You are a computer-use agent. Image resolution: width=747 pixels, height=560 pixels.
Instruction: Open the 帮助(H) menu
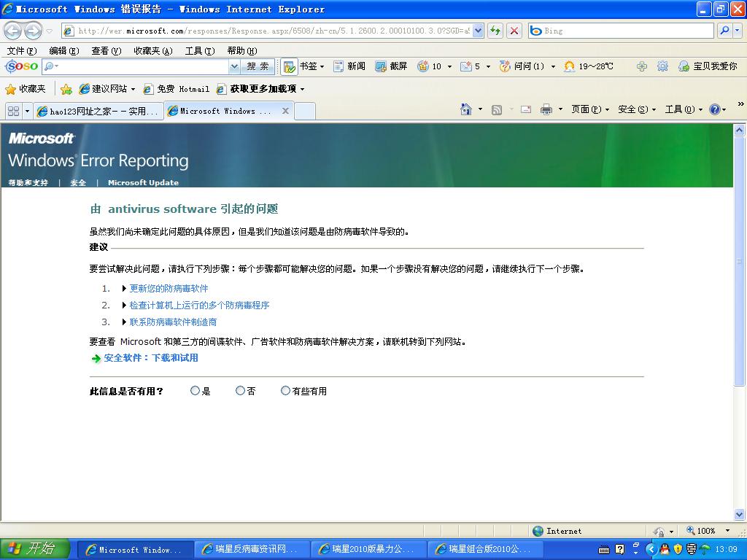[242, 51]
